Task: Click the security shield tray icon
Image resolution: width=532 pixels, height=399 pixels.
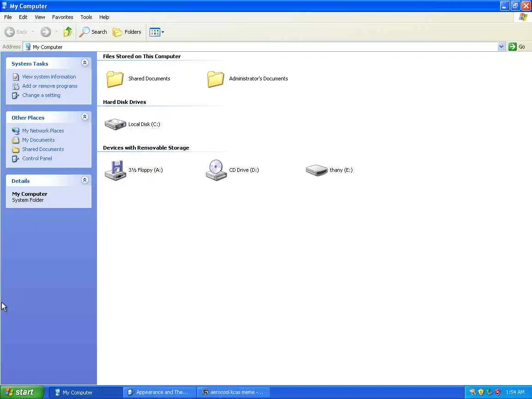Action: 481,392
